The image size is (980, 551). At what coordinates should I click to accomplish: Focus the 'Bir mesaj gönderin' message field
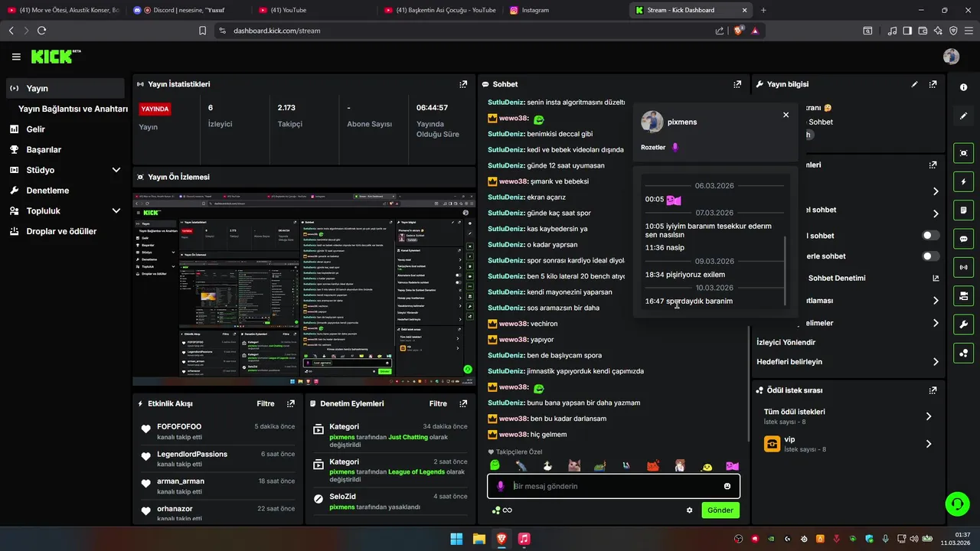pos(613,486)
